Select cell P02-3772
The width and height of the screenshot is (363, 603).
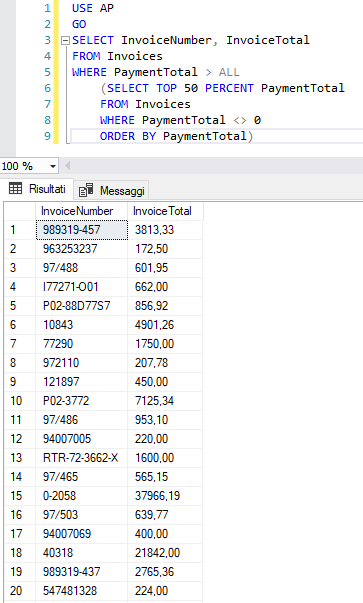coord(82,401)
